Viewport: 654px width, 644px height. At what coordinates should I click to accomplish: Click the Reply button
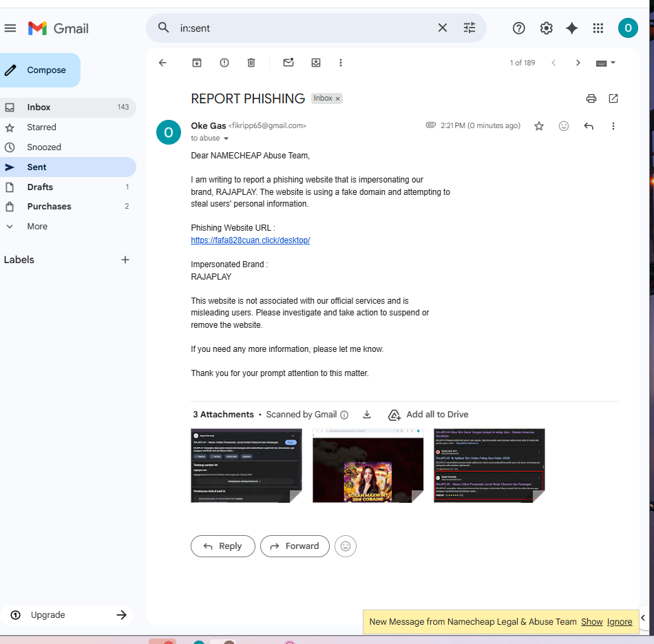223,546
